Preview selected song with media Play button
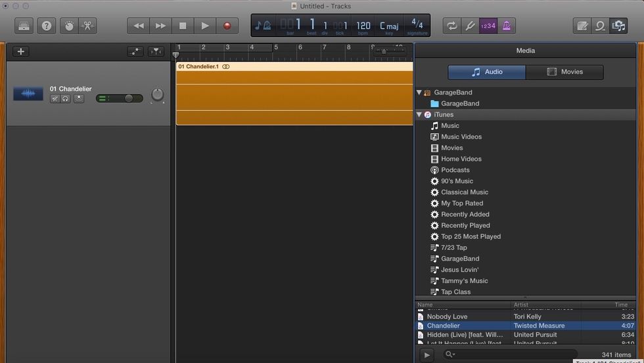 [426, 355]
